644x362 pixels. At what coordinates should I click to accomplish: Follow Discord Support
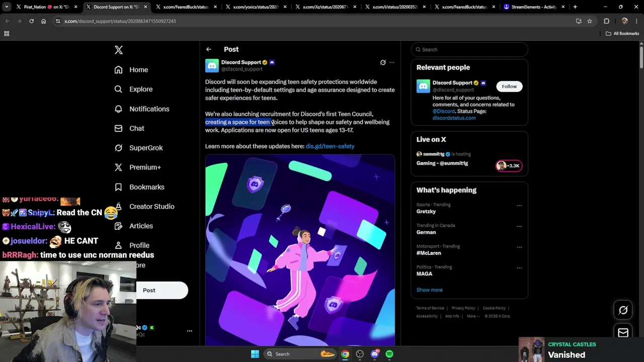pyautogui.click(x=509, y=86)
